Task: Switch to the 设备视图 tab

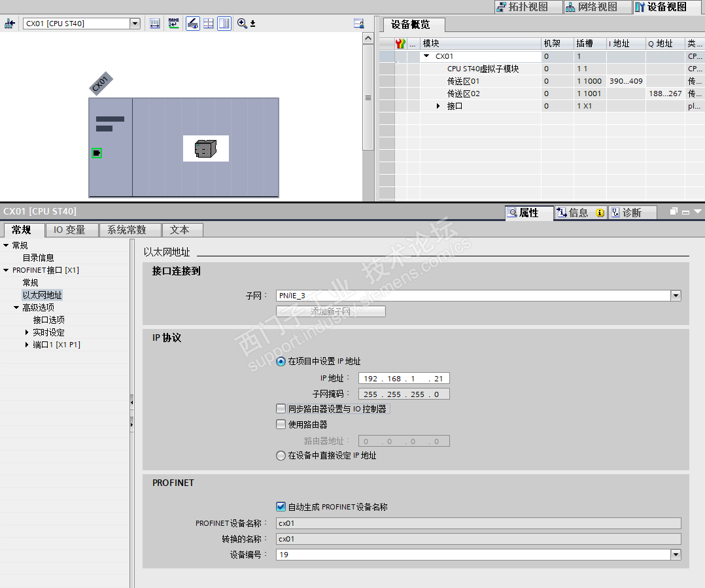Action: point(667,7)
